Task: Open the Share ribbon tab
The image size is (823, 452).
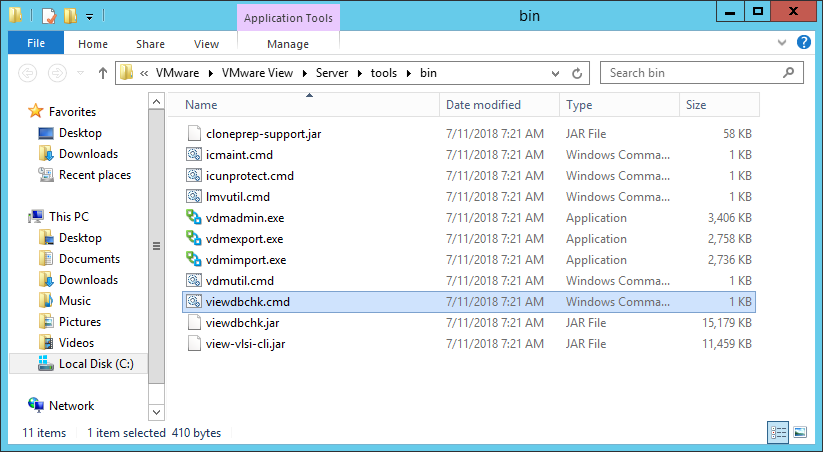Action: point(150,44)
